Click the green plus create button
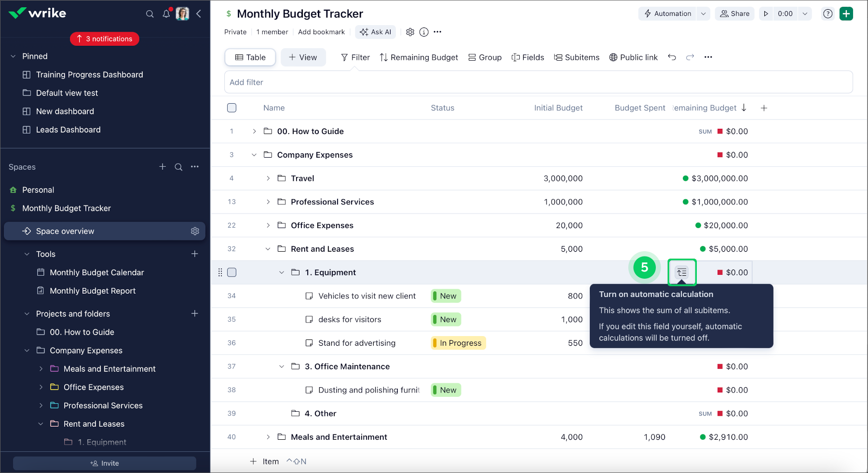Image resolution: width=868 pixels, height=473 pixels. click(x=846, y=14)
